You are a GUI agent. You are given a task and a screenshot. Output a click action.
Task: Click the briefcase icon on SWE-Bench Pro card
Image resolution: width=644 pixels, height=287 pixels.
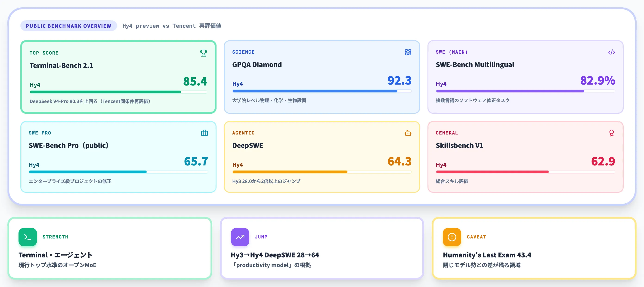point(204,133)
